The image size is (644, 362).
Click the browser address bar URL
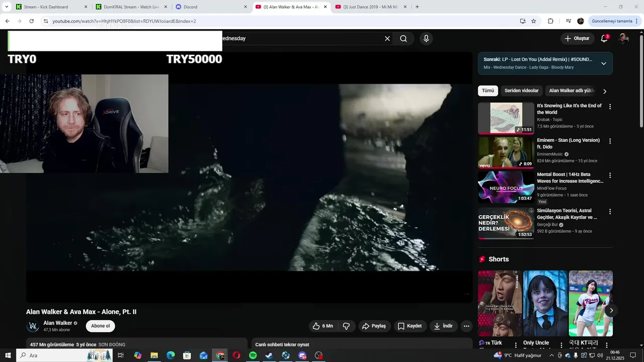click(124, 21)
